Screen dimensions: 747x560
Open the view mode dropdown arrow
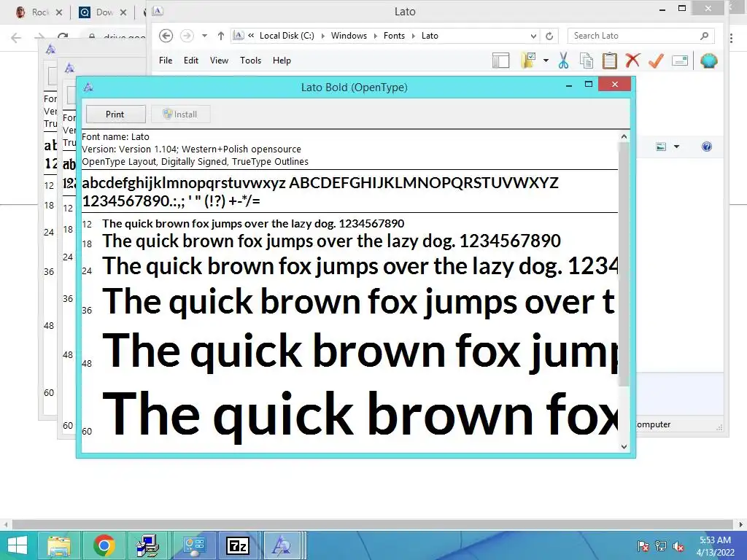tap(676, 147)
